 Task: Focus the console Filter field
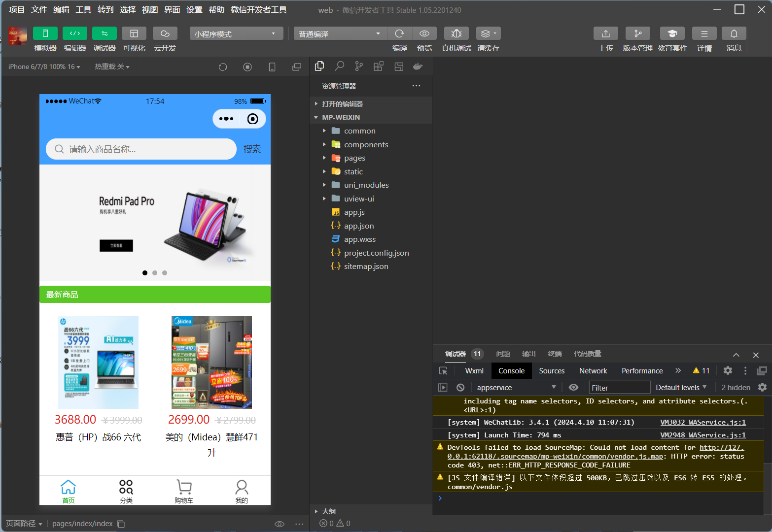(620, 388)
